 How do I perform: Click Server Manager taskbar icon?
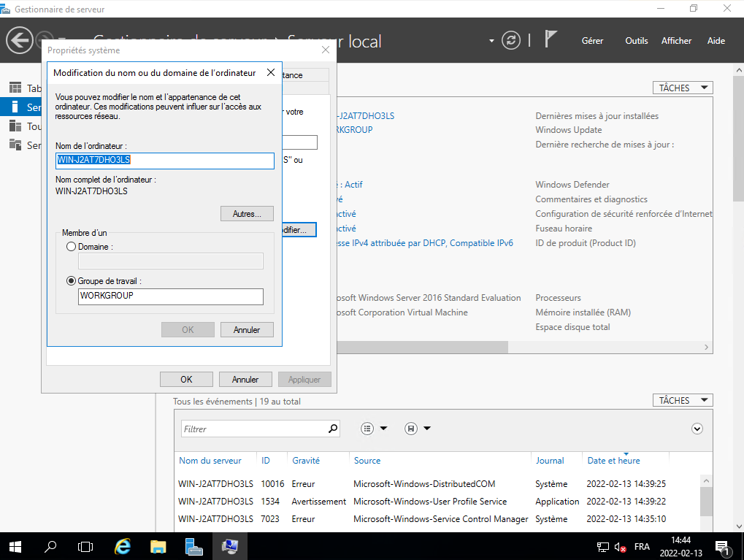[193, 546]
